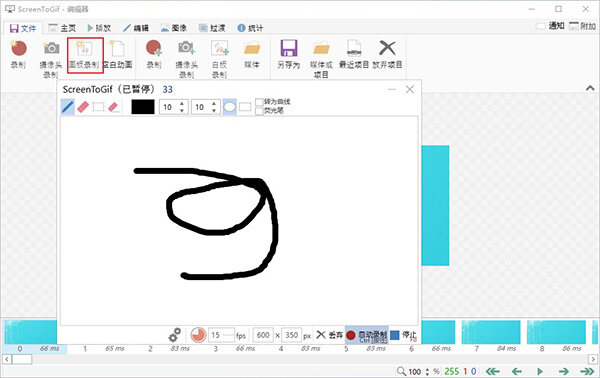Insert a whiteboard recording (白板录制)
This screenshot has height=378, width=600.
click(x=220, y=59)
